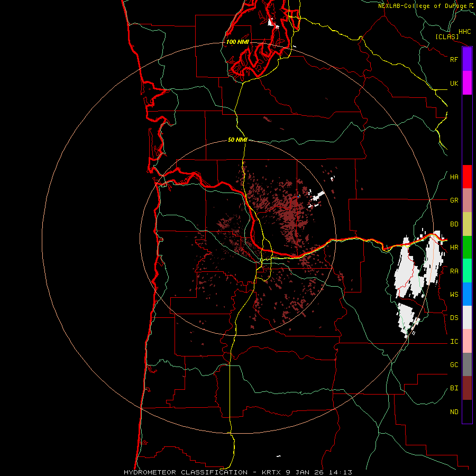The image size is (476, 476).
Task: Click the HYDROMETEOR CLASSIFICATION title text
Action: pos(186,472)
